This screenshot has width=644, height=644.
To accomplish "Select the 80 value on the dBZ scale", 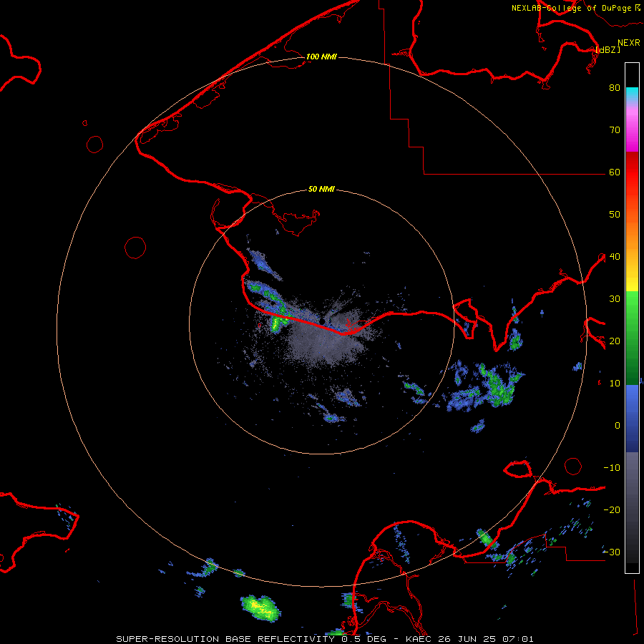I will 615,88.
